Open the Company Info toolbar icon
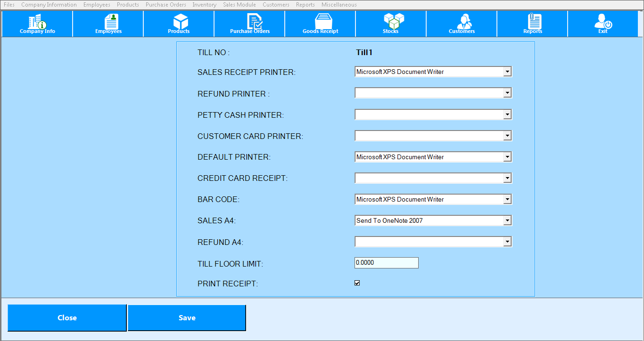The height and width of the screenshot is (341, 644). (x=37, y=24)
